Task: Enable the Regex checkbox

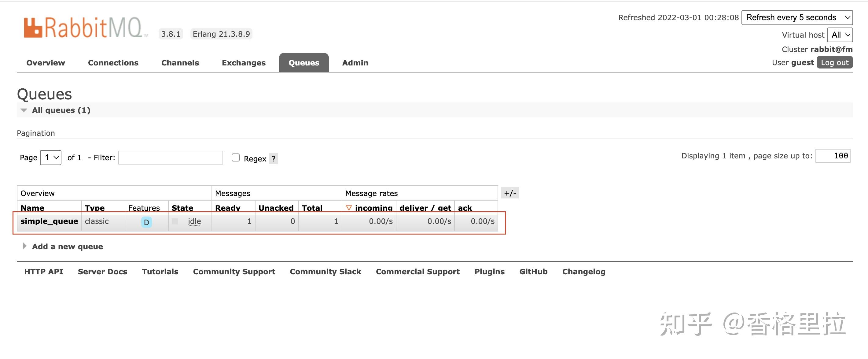Action: point(236,157)
